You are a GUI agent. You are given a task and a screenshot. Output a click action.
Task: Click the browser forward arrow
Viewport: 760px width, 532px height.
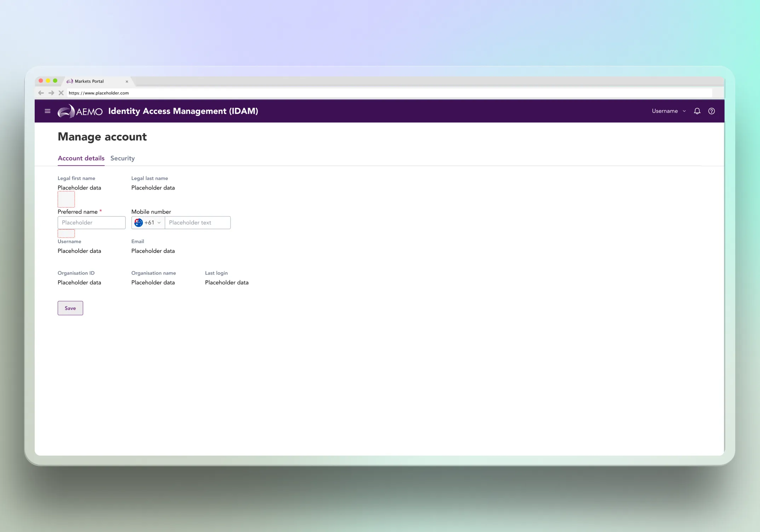(51, 93)
